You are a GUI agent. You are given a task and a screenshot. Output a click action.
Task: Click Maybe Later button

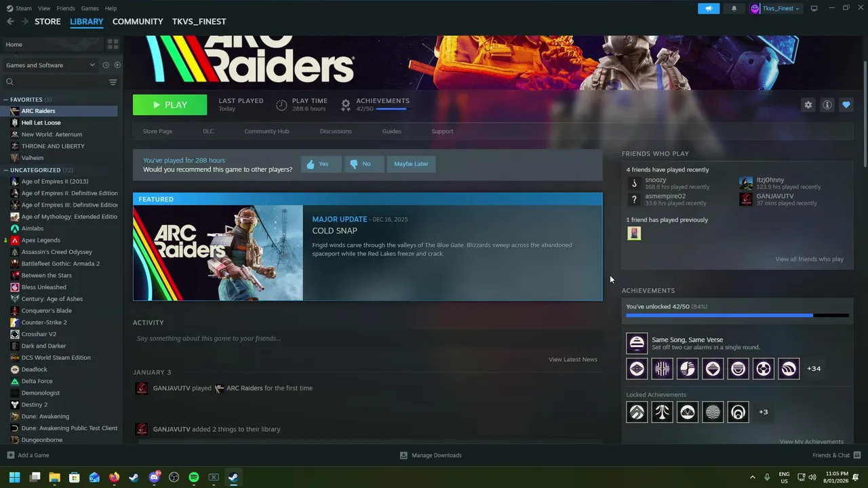(411, 164)
